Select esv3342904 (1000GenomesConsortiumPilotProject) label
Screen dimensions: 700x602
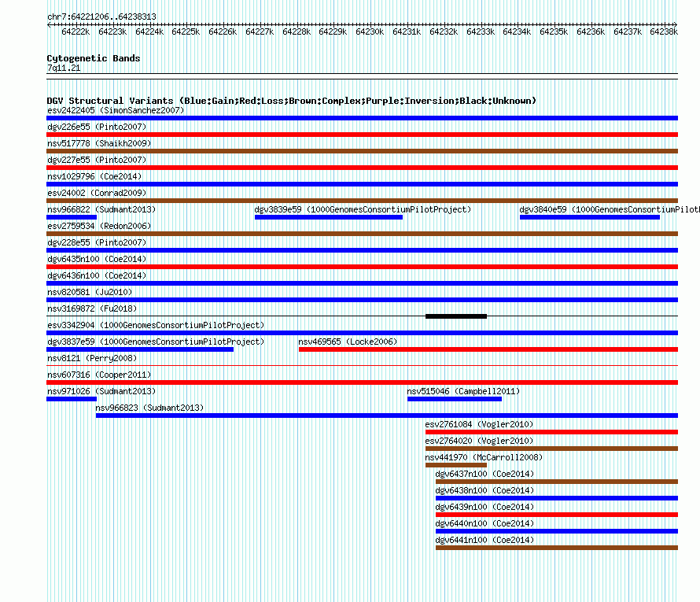coord(156,325)
